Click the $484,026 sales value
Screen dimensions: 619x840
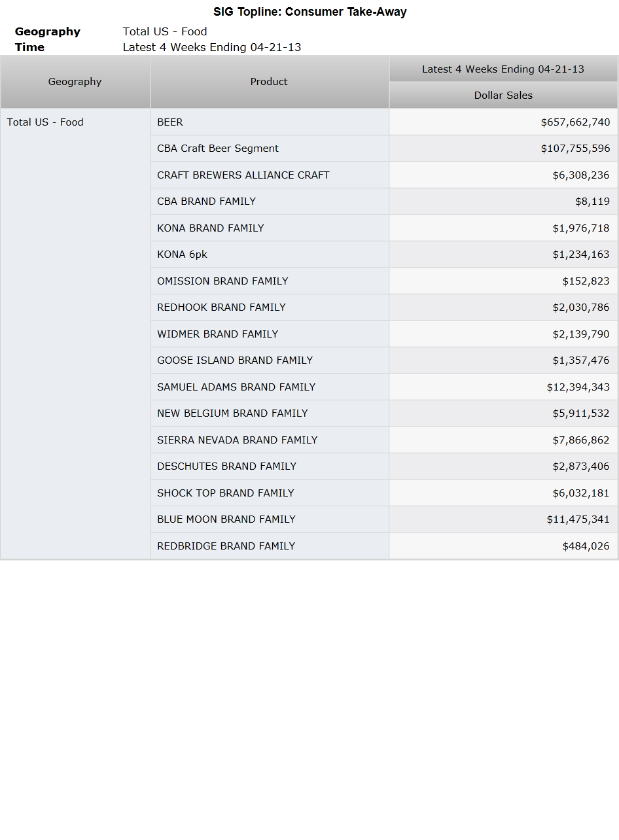[586, 546]
